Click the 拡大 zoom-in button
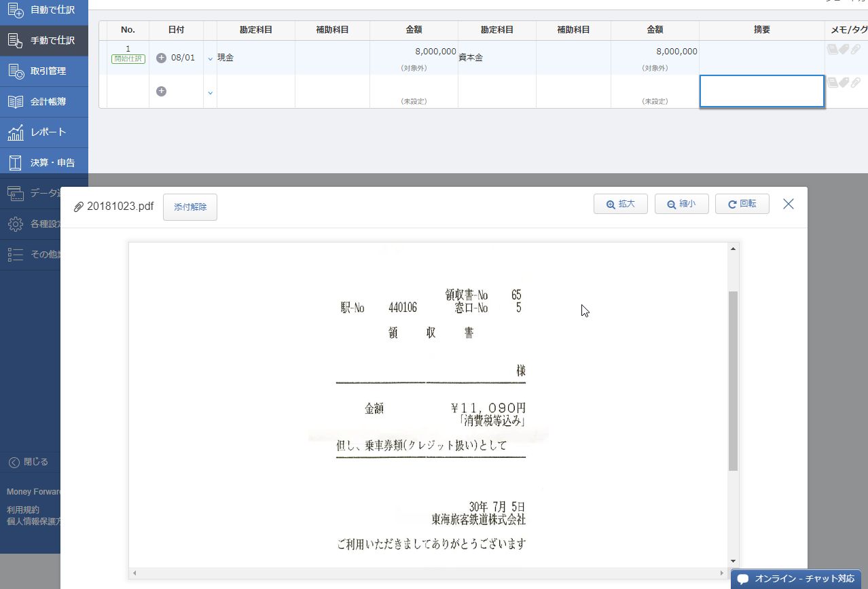This screenshot has width=868, height=589. pyautogui.click(x=621, y=204)
